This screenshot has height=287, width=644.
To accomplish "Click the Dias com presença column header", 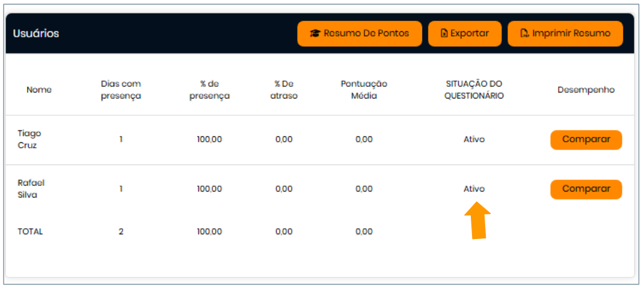I will (121, 89).
